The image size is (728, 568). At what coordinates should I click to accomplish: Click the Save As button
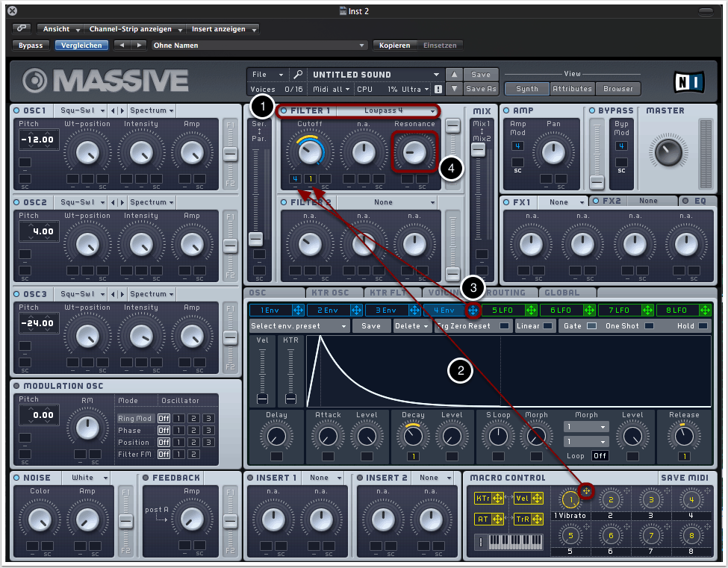(x=481, y=89)
